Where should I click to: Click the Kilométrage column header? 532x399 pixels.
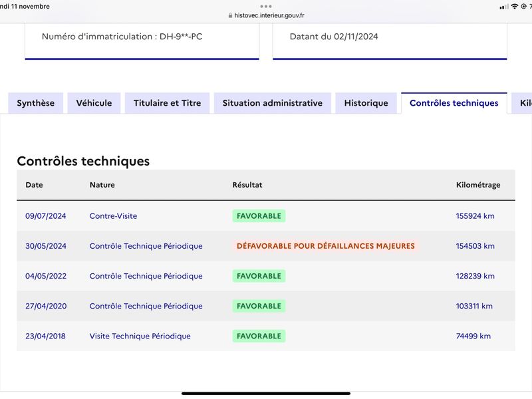(478, 185)
